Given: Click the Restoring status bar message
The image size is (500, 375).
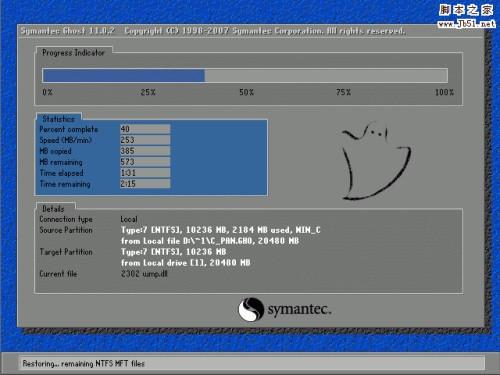Looking at the screenshot, I should tap(84, 364).
